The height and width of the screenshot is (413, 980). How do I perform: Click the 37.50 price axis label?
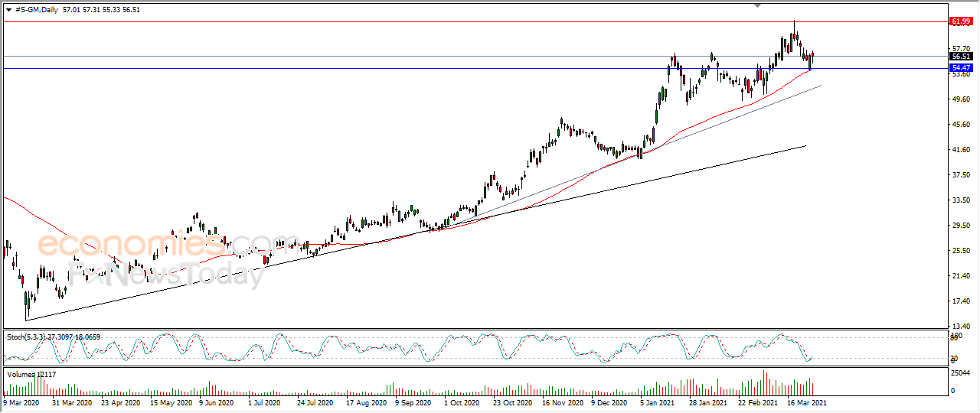tap(960, 174)
